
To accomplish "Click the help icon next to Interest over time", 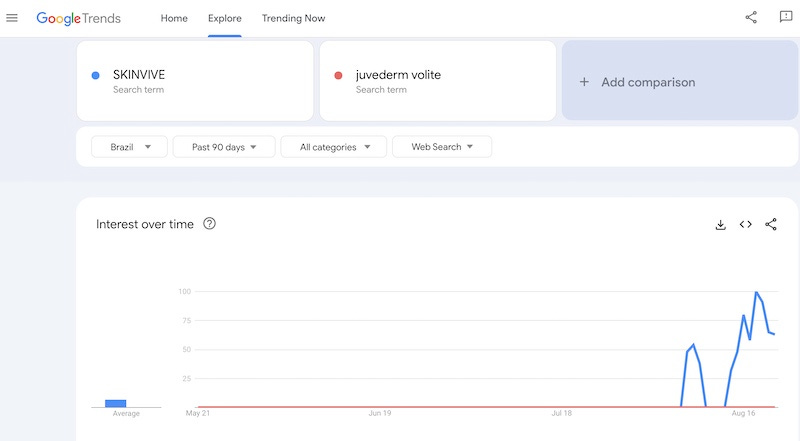I will click(x=209, y=224).
